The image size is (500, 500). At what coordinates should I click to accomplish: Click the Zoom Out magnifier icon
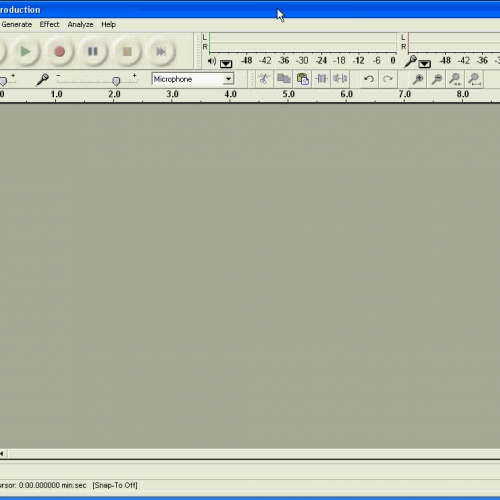437,79
